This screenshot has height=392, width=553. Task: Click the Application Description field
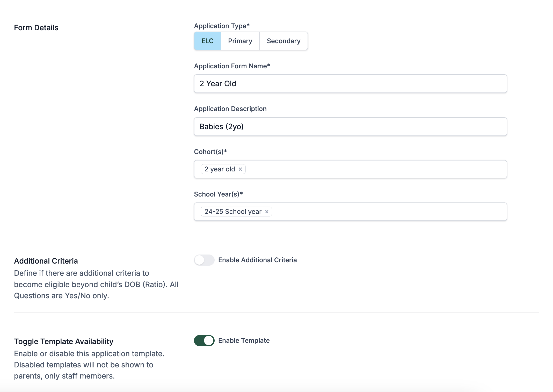coord(350,127)
